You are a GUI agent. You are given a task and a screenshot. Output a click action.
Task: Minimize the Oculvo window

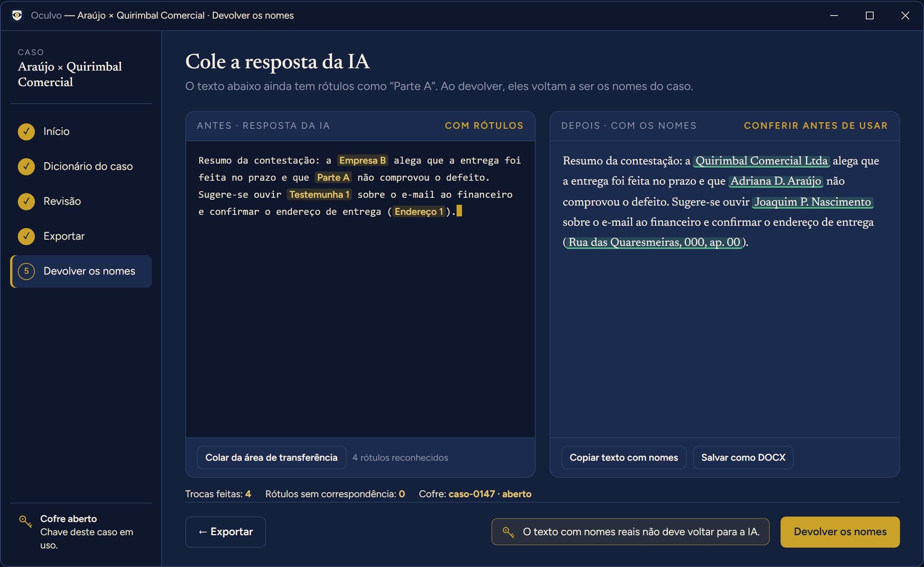click(834, 16)
